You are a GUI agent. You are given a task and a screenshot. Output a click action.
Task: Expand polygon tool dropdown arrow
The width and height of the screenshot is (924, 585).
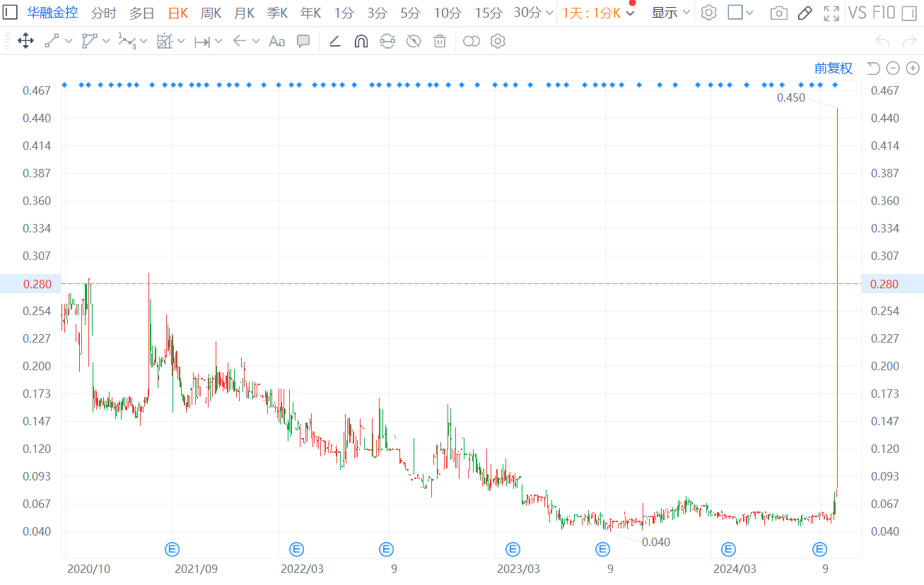click(106, 42)
